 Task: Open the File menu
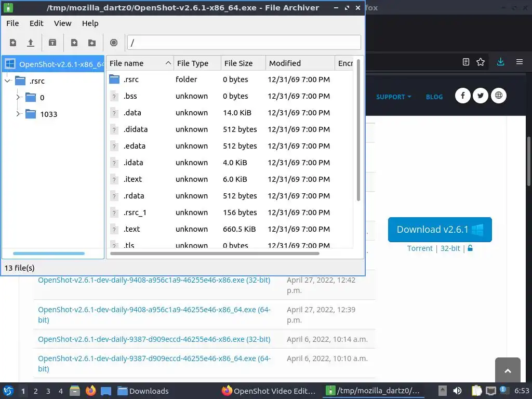pyautogui.click(x=12, y=23)
